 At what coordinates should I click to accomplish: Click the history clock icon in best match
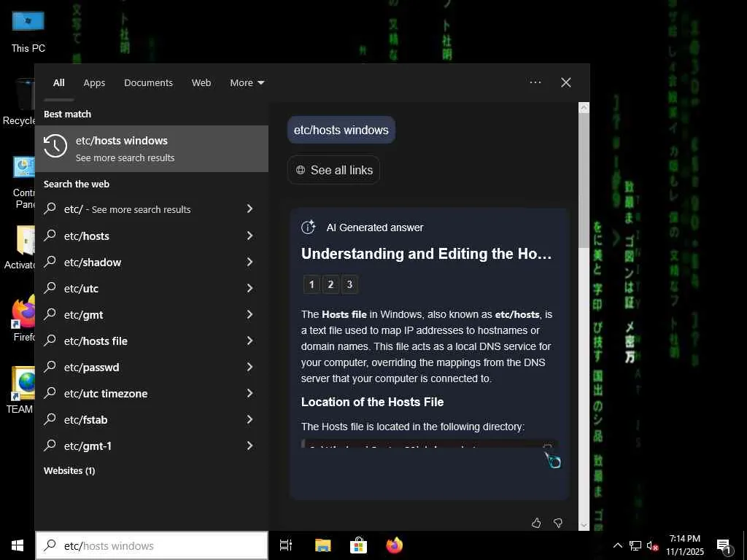click(x=55, y=146)
